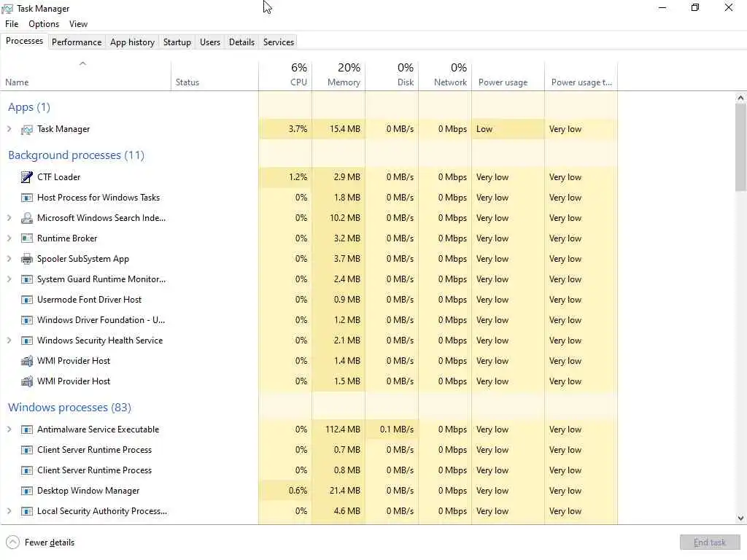Image resolution: width=747 pixels, height=560 pixels.
Task: Click Usermode Font Driver Host icon
Action: tap(27, 300)
